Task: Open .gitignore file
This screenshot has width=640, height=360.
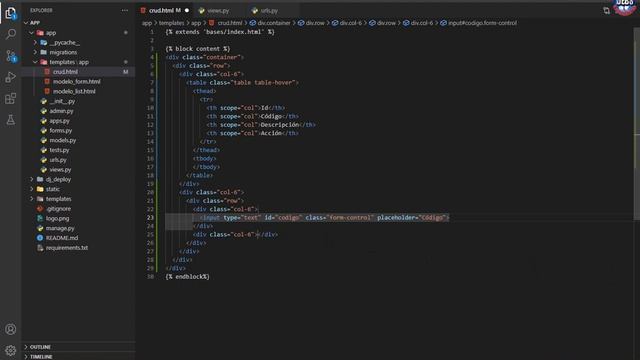Action: pyautogui.click(x=58, y=209)
